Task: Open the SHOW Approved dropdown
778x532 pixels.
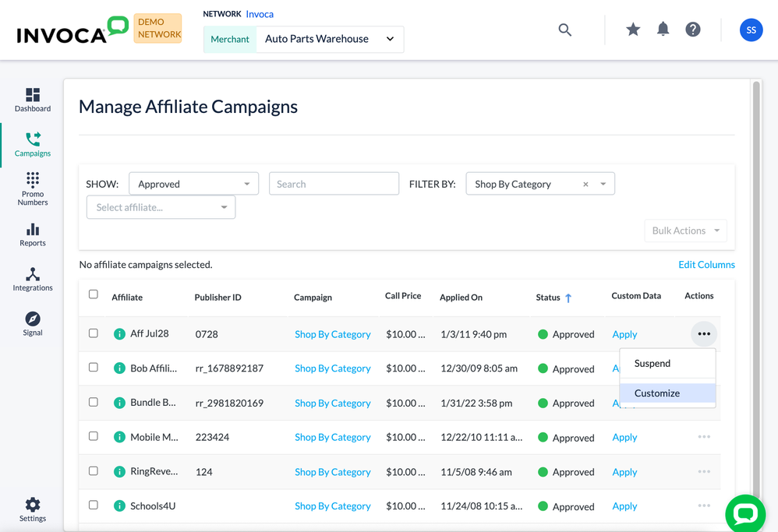Action: [x=193, y=184]
